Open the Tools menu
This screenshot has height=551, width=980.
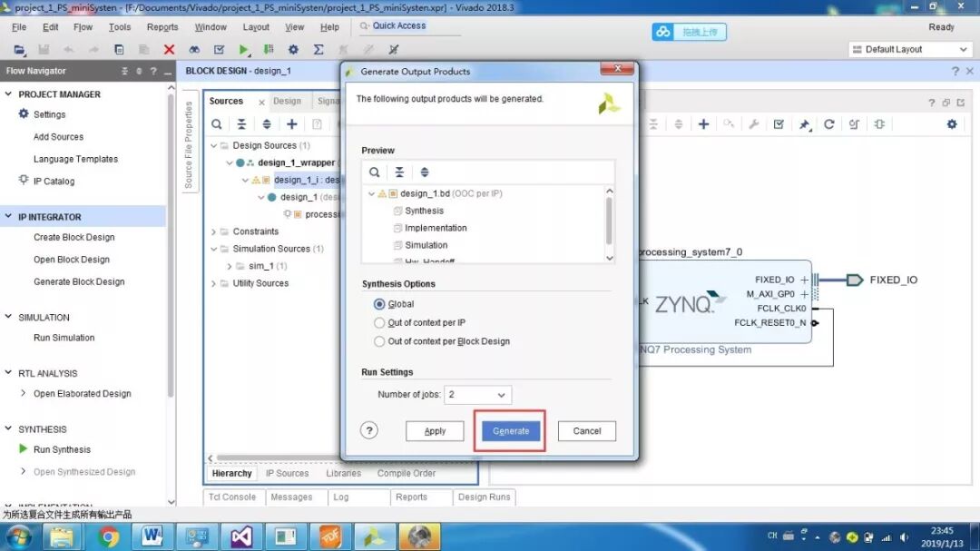tap(120, 27)
